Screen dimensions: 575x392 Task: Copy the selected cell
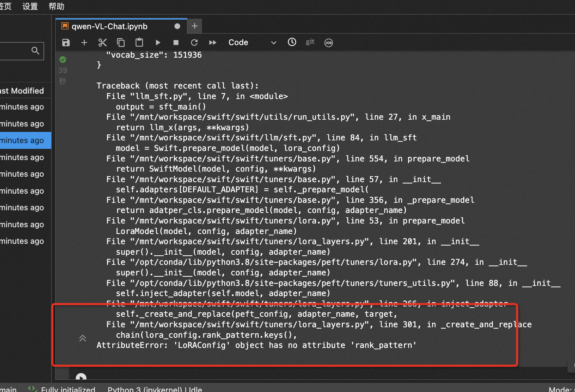point(121,42)
